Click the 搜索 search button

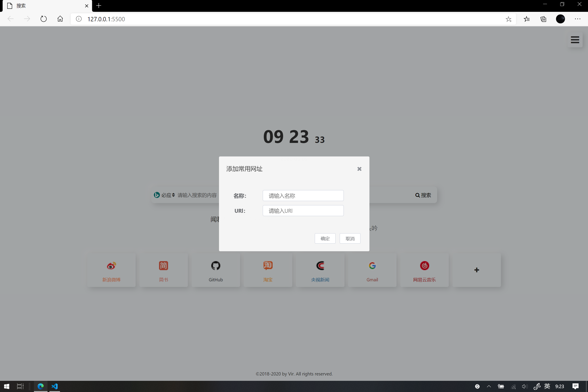(423, 195)
